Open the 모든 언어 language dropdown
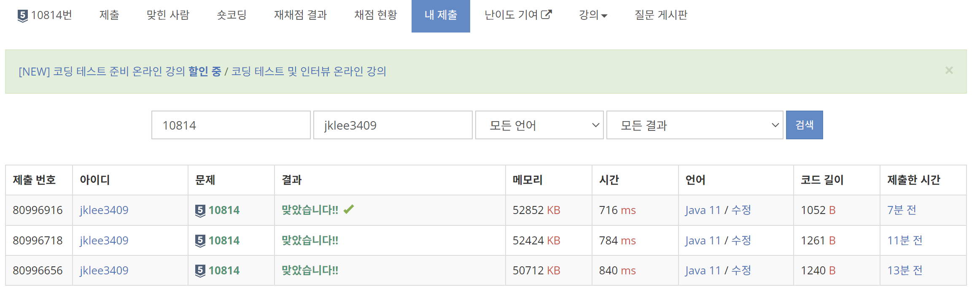This screenshot has height=298, width=980. click(539, 125)
